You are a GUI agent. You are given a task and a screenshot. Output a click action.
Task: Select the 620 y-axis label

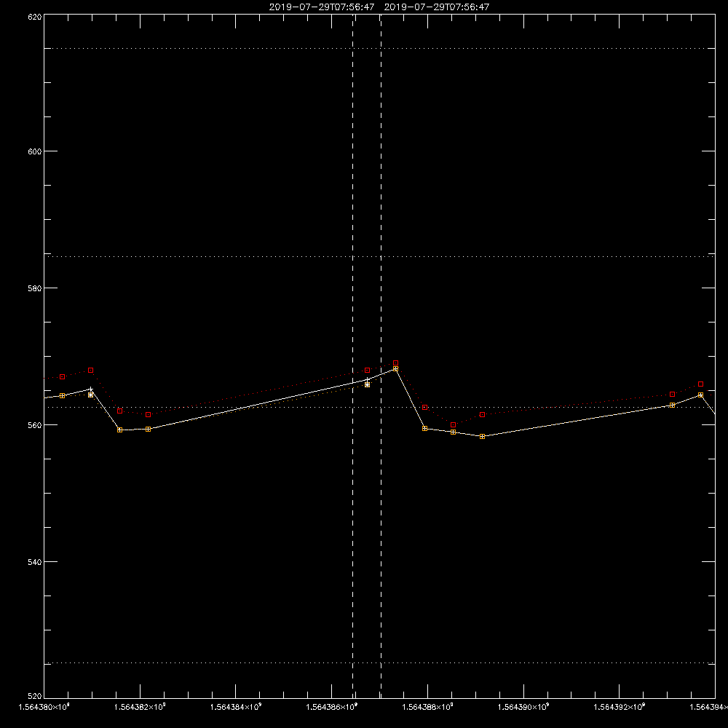[35, 17]
